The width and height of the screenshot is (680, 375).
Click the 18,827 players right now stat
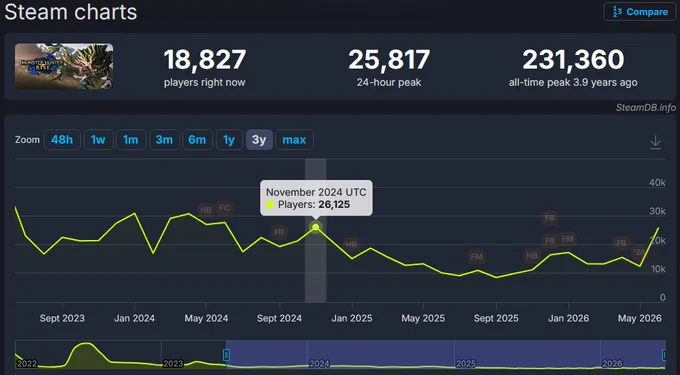point(205,67)
